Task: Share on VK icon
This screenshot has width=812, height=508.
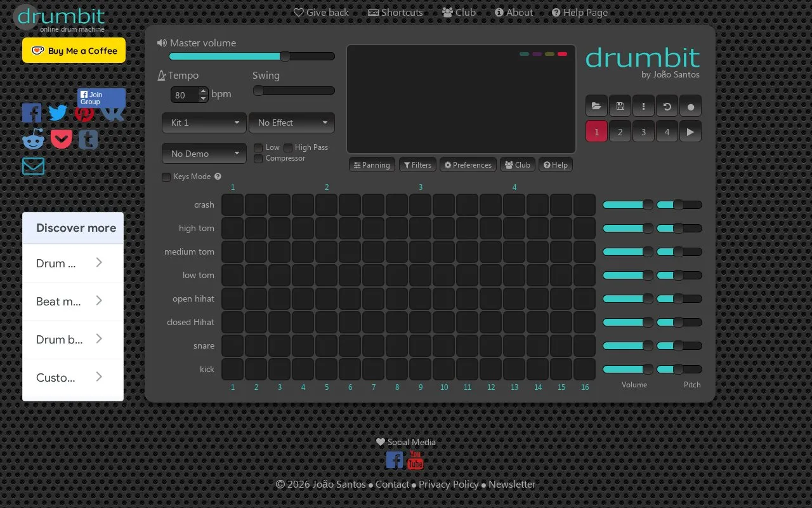Action: [x=113, y=113]
